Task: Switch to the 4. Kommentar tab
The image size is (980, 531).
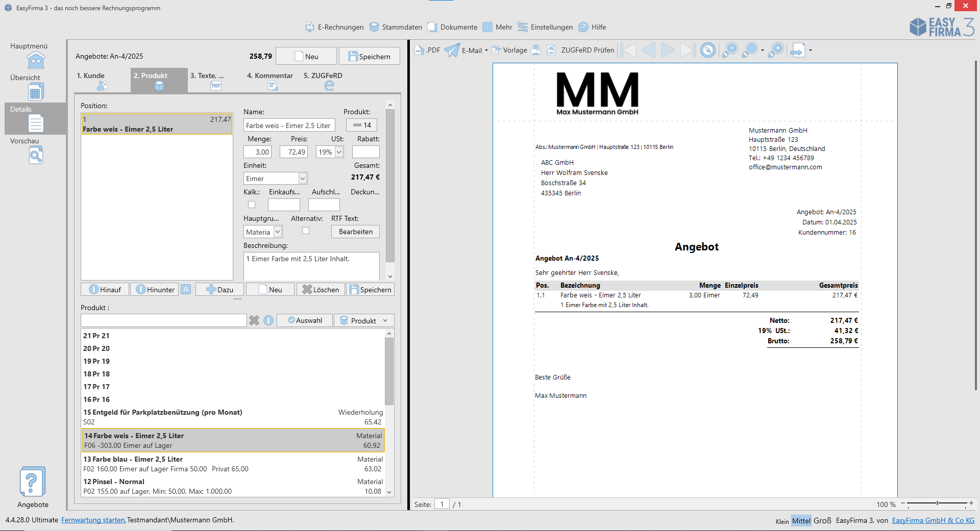Action: click(270, 80)
